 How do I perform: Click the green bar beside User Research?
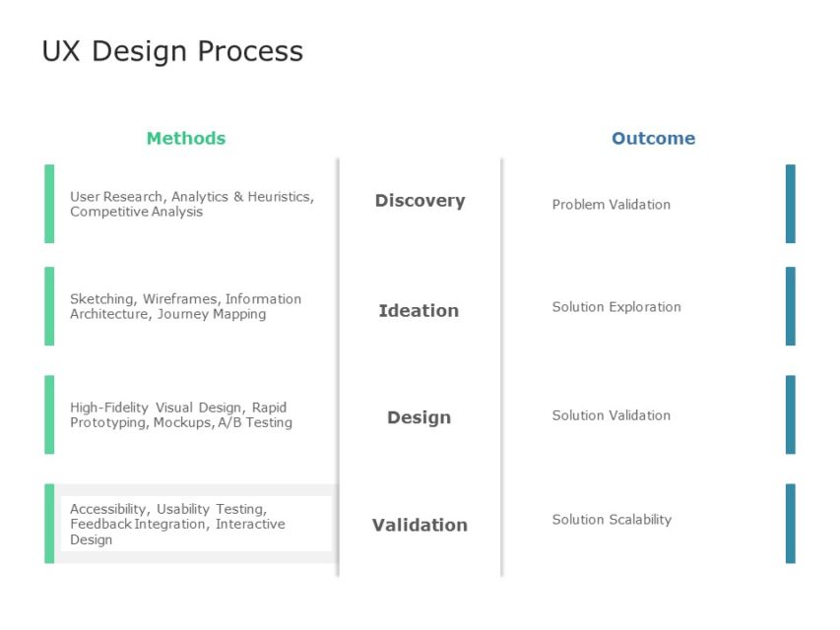(x=49, y=204)
